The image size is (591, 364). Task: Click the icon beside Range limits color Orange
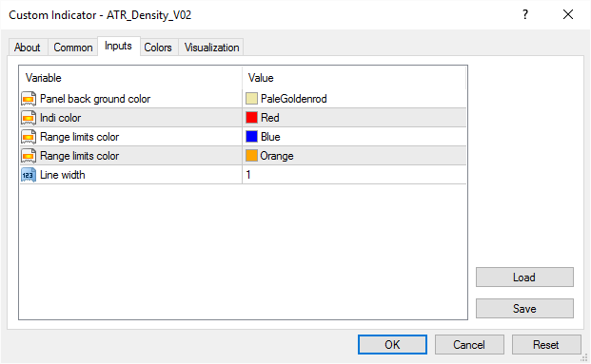pos(29,156)
